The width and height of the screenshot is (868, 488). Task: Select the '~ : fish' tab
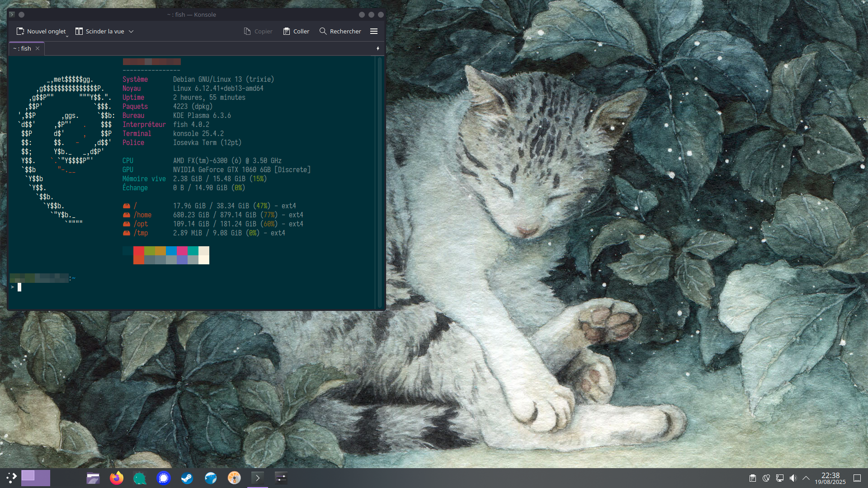23,48
